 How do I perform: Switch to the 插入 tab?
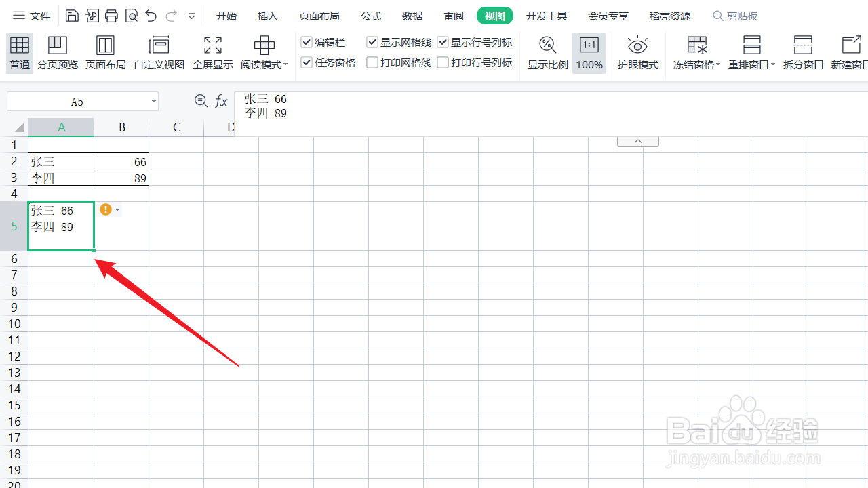click(x=268, y=16)
